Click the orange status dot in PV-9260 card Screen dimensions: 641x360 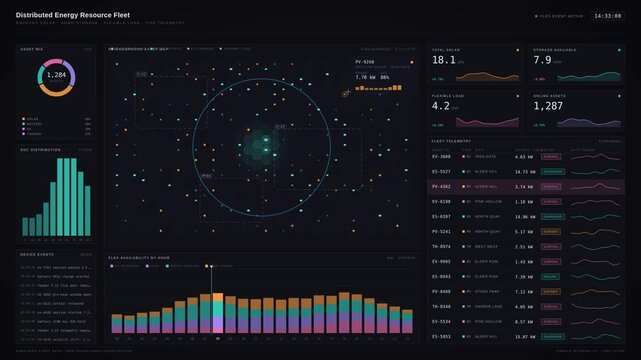pos(412,62)
